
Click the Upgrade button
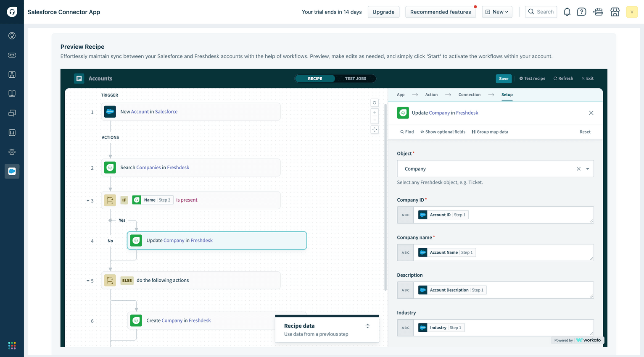click(x=383, y=12)
